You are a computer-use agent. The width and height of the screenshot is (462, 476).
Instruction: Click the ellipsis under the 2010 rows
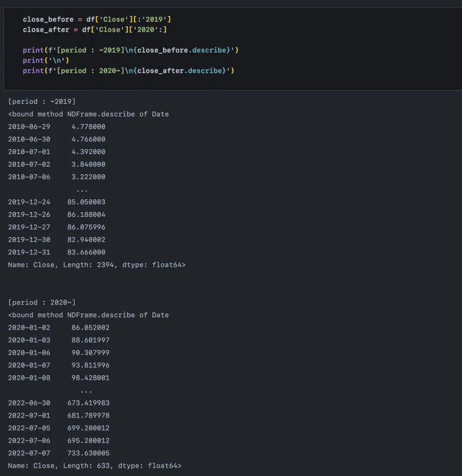82,189
